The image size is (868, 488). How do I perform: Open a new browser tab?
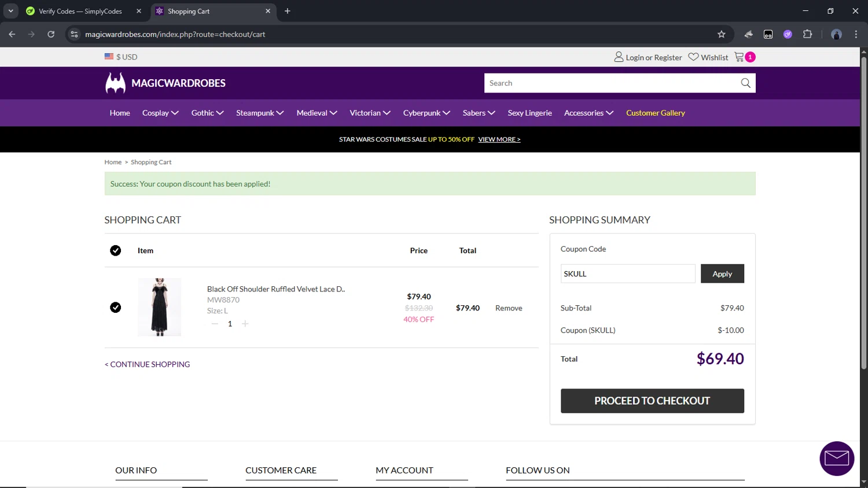pos(288,11)
